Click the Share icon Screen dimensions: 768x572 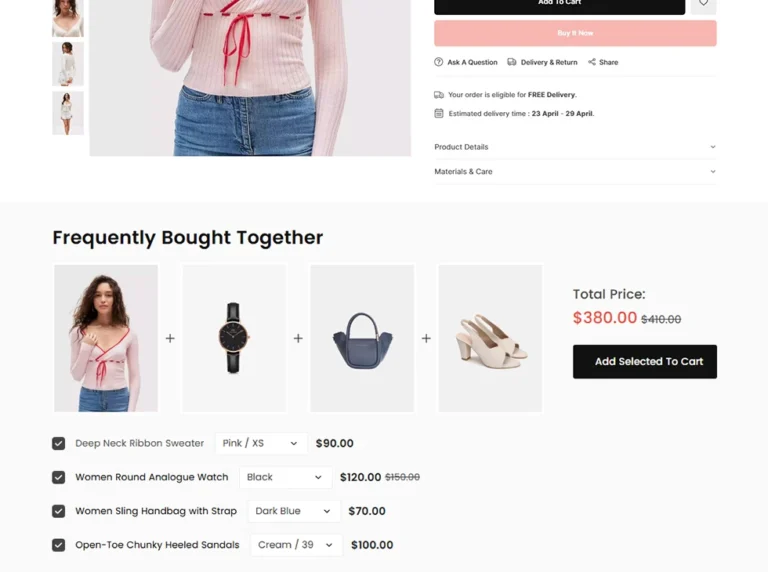click(592, 62)
